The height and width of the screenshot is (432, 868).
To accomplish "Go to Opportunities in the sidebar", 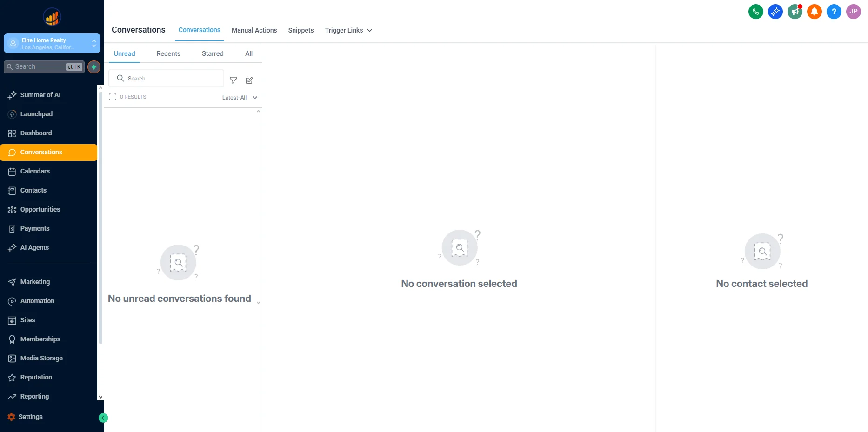I will pos(40,209).
